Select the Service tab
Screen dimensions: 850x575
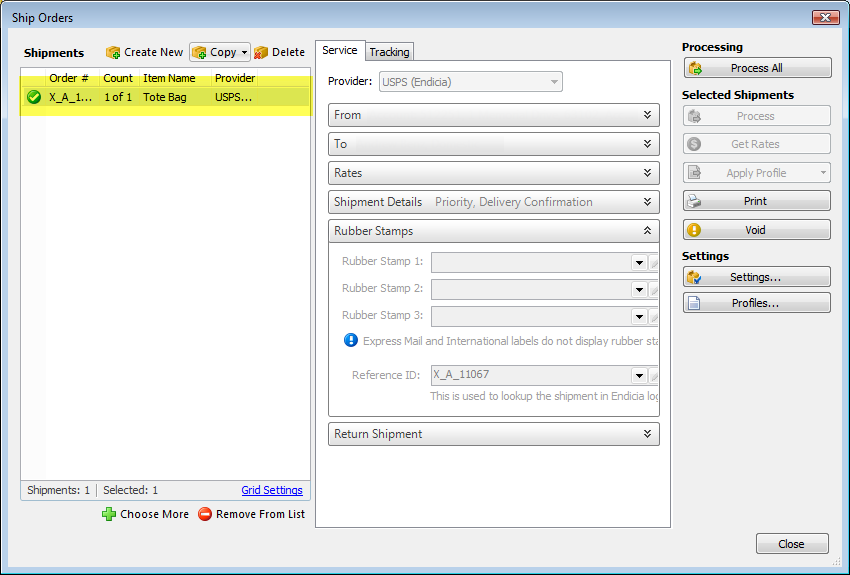pyautogui.click(x=340, y=50)
